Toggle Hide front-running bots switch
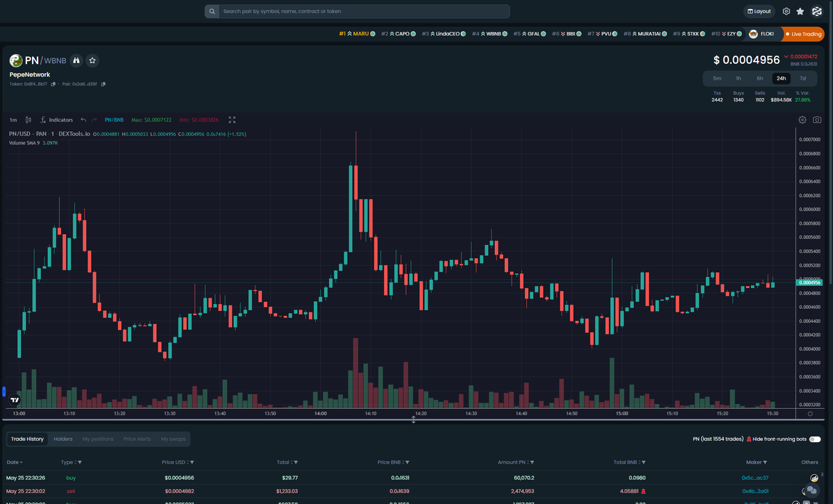Image resolution: width=833 pixels, height=504 pixels. tap(815, 439)
